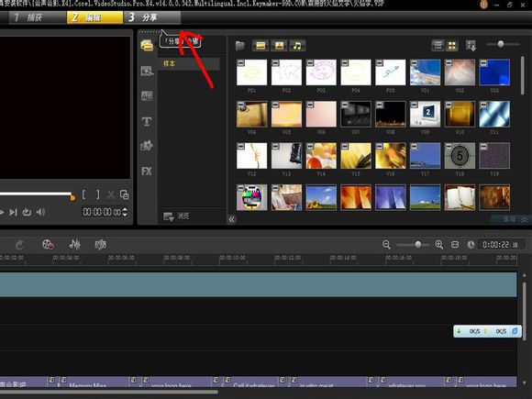Screen dimensions: 532x399
Task: Click the 00:00:10:00 timeline ruler mark
Action: click(x=232, y=258)
